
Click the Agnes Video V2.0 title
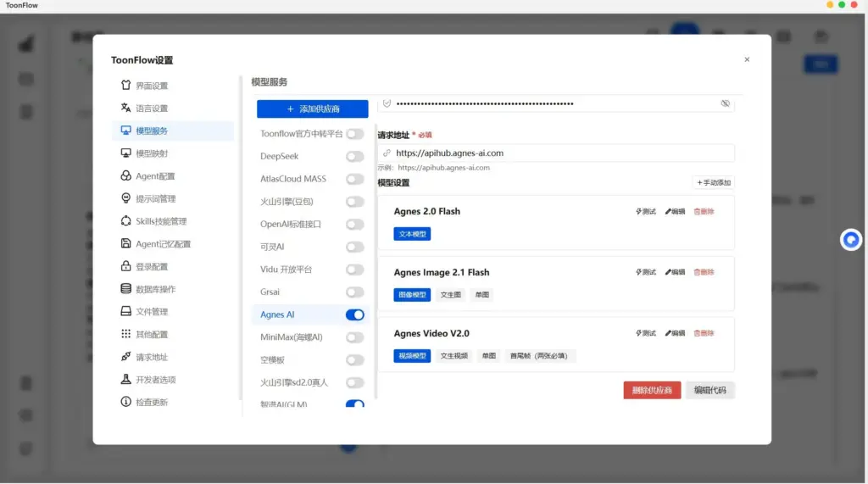[x=431, y=333]
